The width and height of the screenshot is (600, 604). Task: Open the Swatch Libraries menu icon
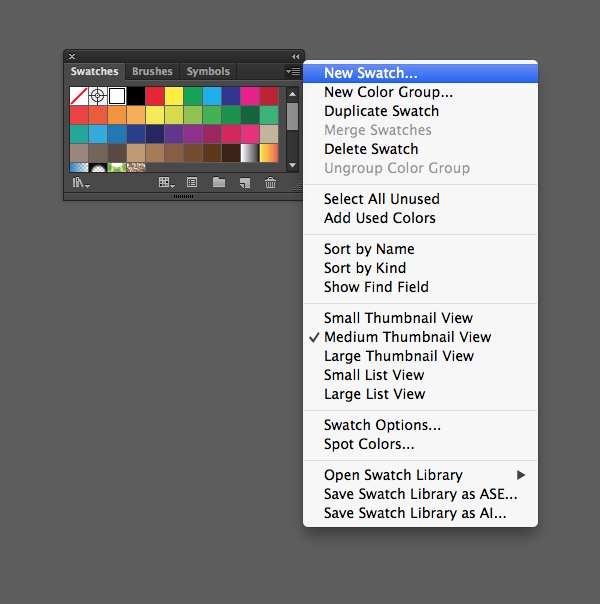(x=80, y=183)
